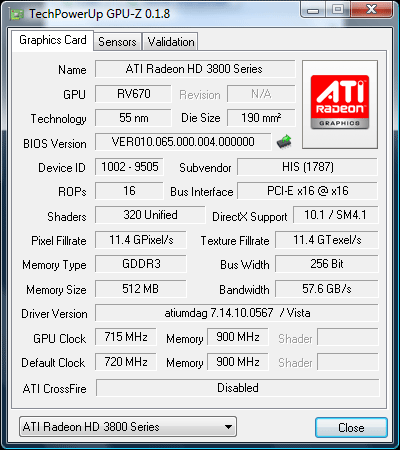Click the Memory Size value 512 MB

[141, 289]
